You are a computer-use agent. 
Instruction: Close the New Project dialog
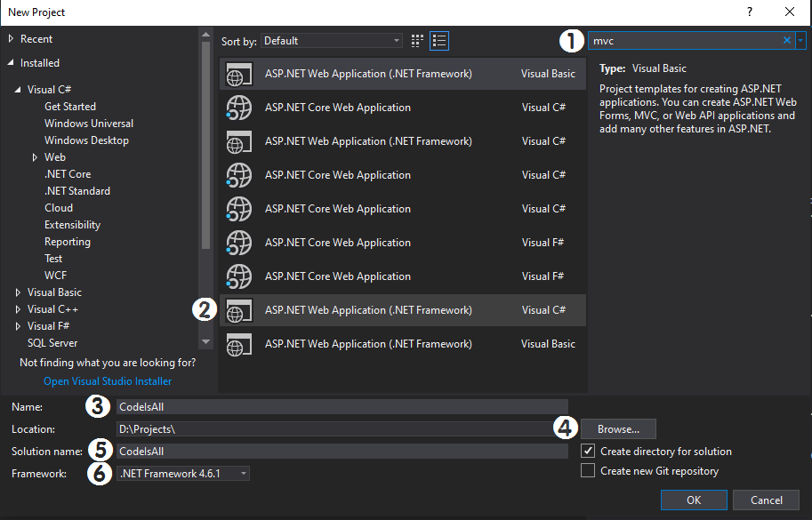click(x=790, y=12)
